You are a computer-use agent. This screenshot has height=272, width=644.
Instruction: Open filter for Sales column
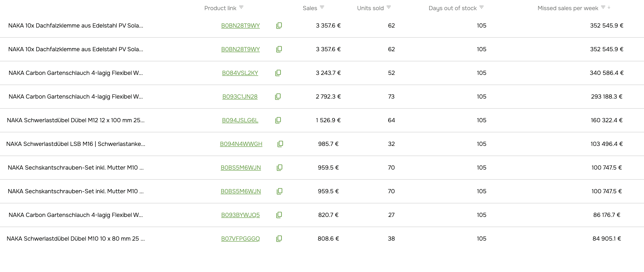click(322, 7)
